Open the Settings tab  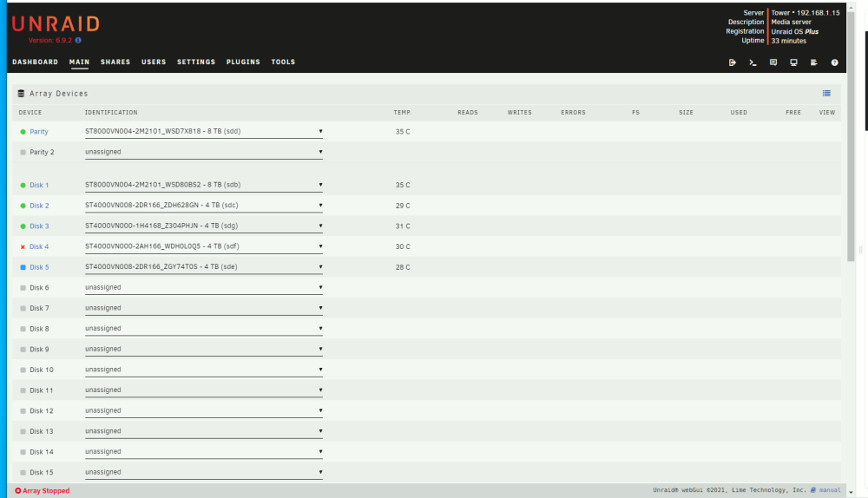196,62
